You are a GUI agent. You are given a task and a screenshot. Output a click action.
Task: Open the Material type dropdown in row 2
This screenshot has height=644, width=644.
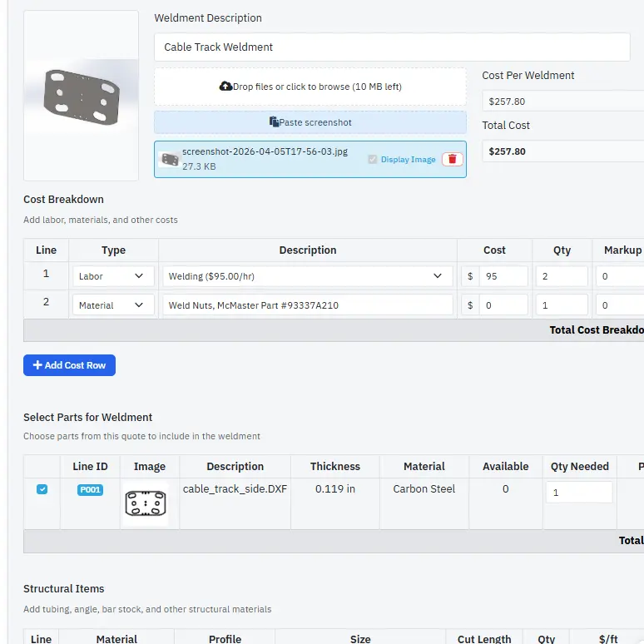pos(112,305)
